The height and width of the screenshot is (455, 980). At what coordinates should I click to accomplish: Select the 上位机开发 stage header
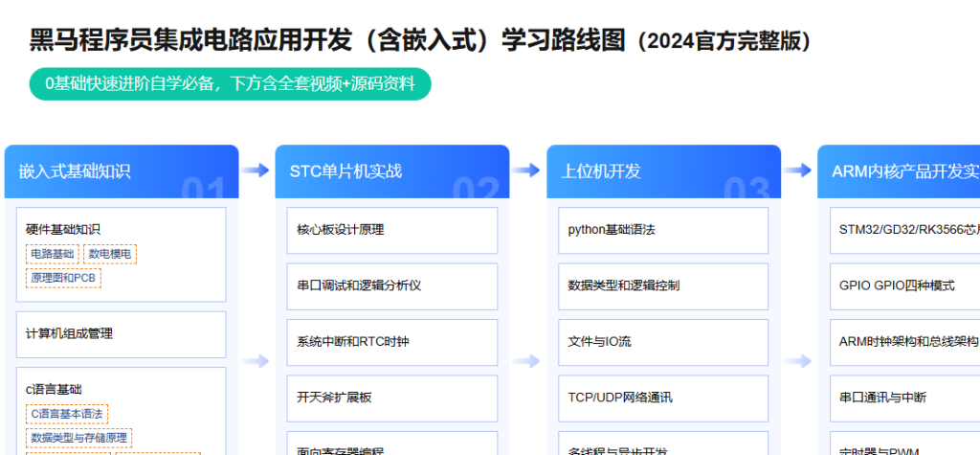point(663,171)
